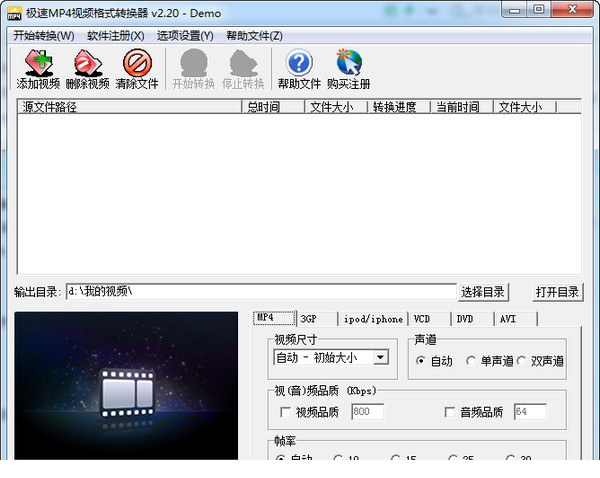This screenshot has width=600, height=478.
Task: Select the 单声道 radio button
Action: (x=471, y=361)
